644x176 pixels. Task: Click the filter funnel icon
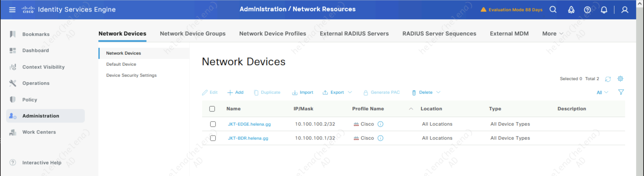point(621,92)
